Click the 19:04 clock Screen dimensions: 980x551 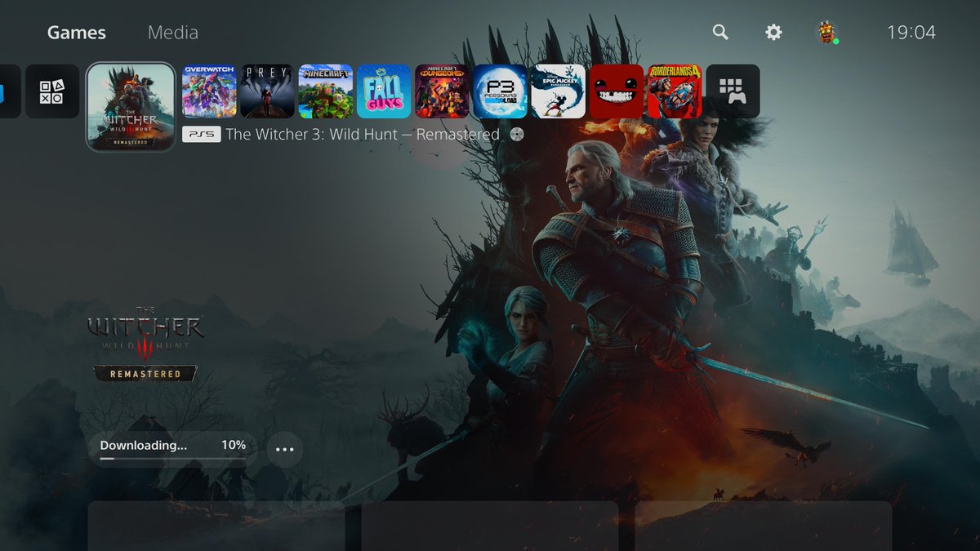tap(911, 33)
